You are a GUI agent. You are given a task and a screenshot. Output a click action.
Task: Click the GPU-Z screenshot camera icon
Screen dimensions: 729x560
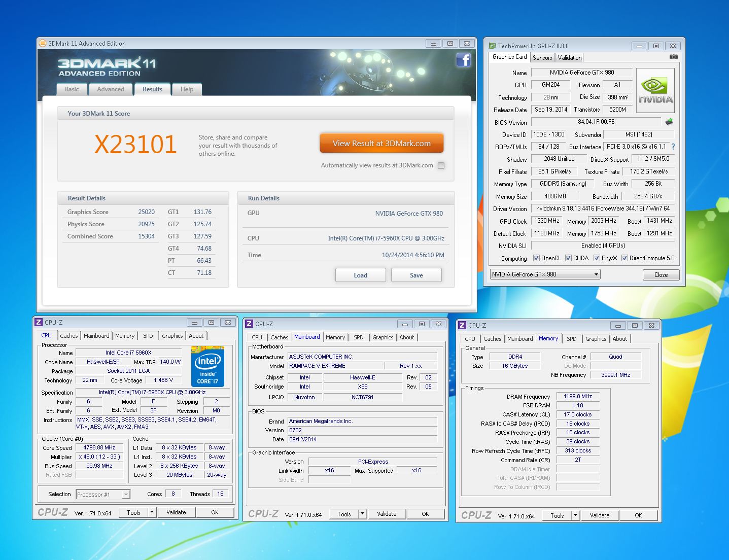point(673,57)
